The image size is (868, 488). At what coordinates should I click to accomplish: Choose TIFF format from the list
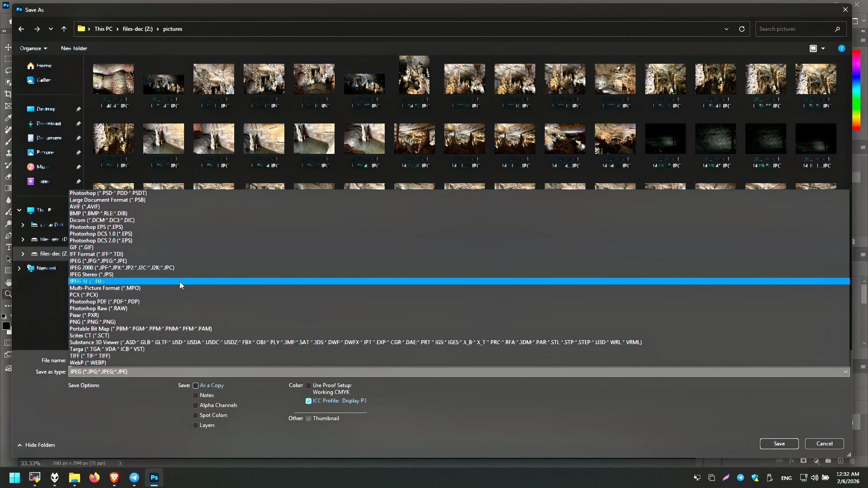tap(459, 356)
